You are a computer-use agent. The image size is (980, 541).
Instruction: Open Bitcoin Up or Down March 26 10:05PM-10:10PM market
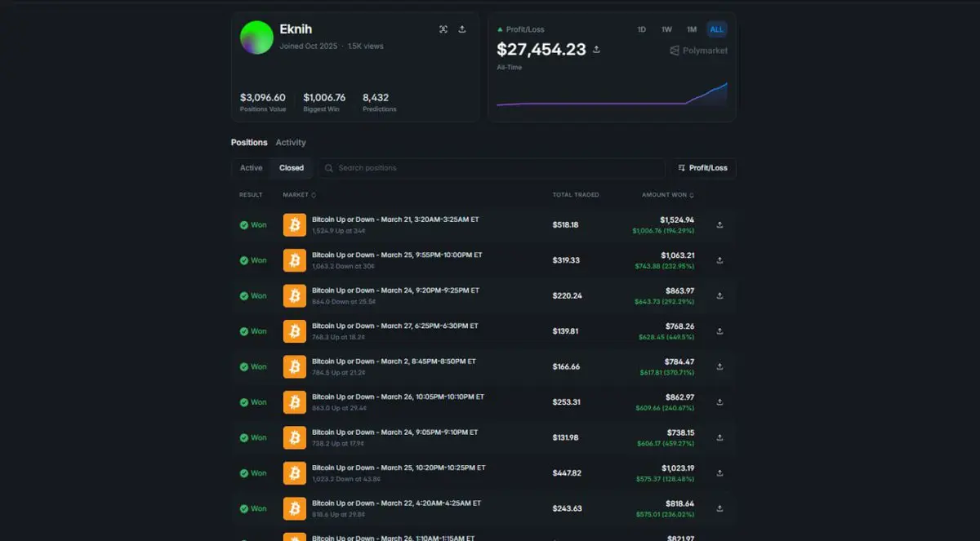point(398,397)
